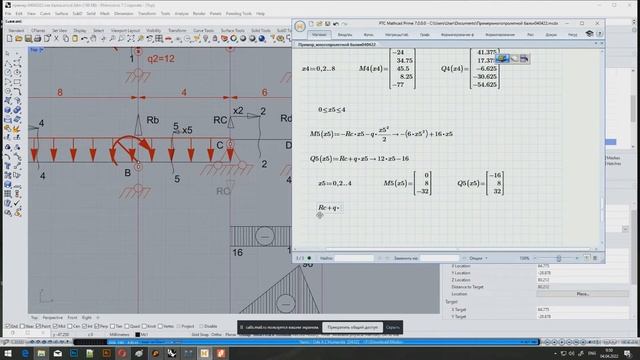Open Mathcad help question mark icon
The image size is (640, 360).
600,34
